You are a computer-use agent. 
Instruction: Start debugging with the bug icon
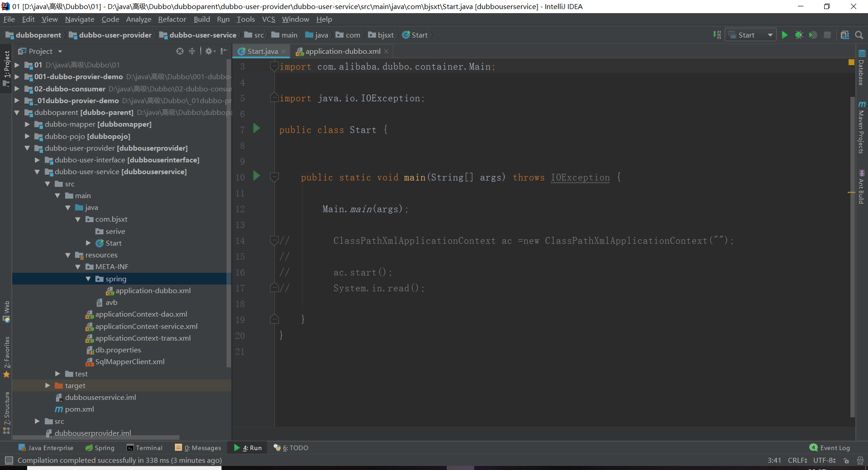coord(799,35)
